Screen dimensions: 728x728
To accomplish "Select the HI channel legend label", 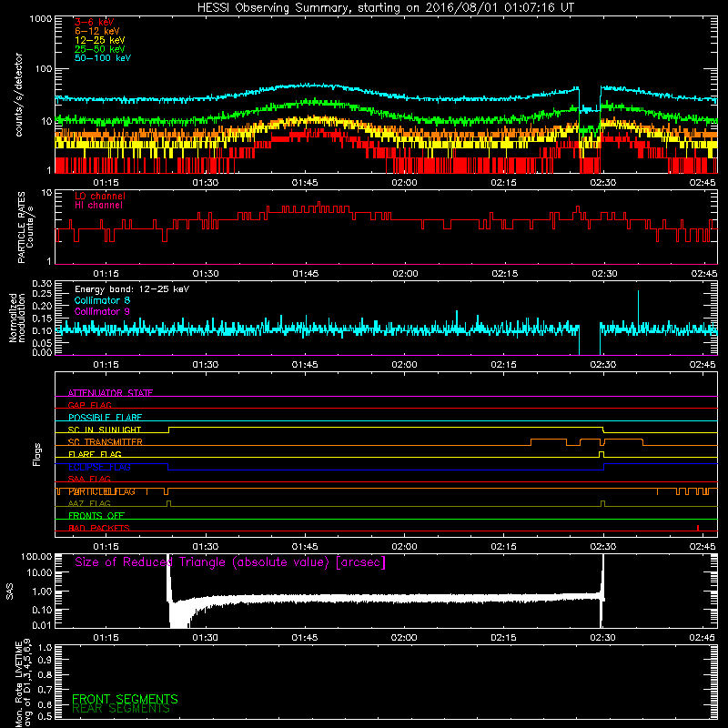I will pos(98,206).
